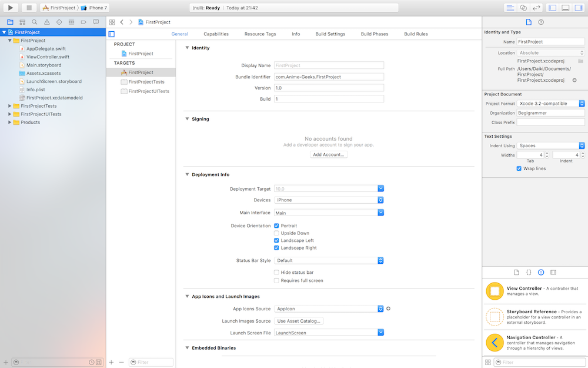Switch to the Build Phases tab

tap(375, 34)
